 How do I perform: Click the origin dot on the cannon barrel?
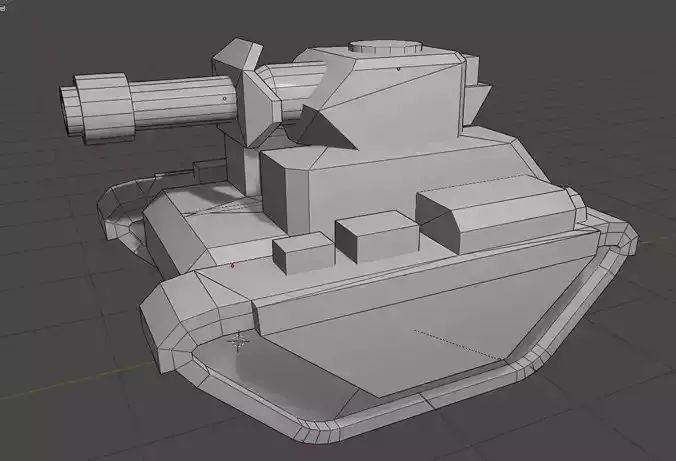click(x=224, y=98)
